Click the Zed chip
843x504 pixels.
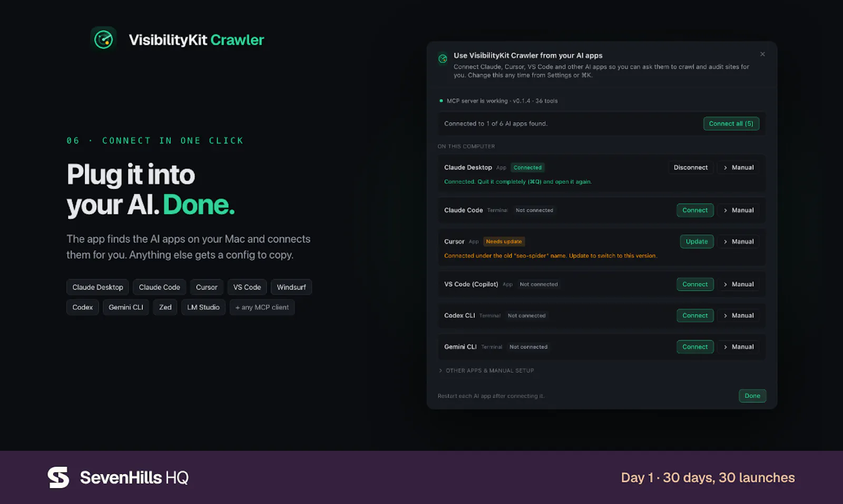[x=165, y=307]
